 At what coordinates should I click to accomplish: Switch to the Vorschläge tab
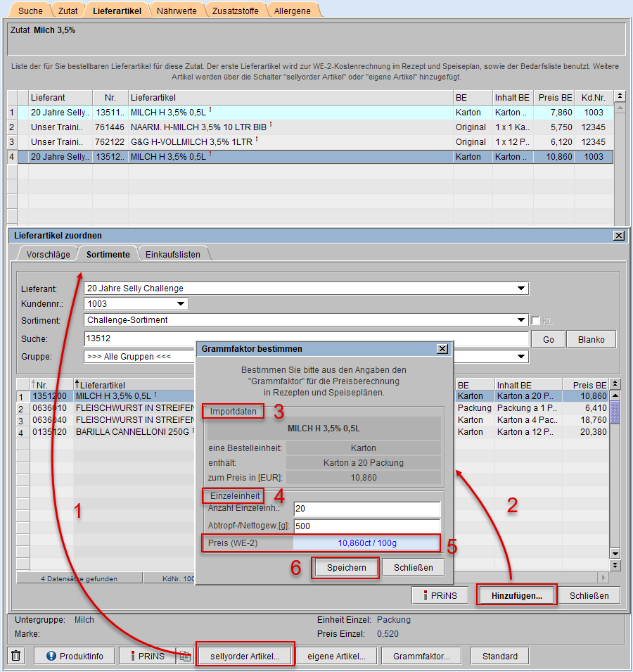[48, 254]
